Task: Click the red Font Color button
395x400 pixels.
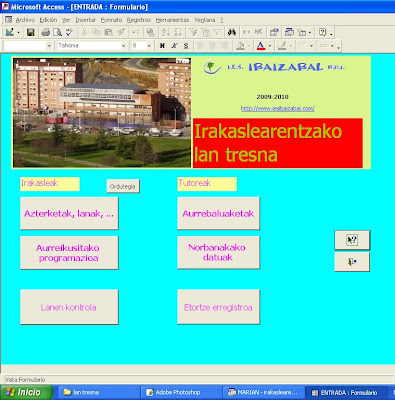Action: pos(261,46)
